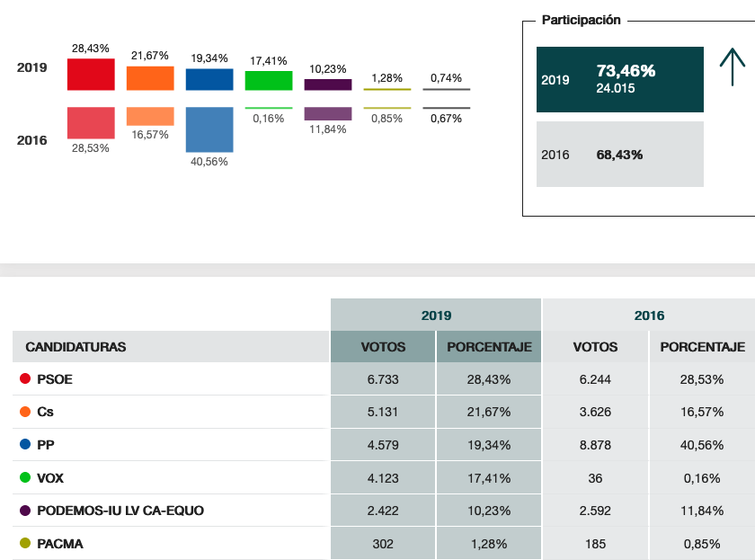
Task: Click the 21,67% cell in the Cs table row
Action: (489, 413)
